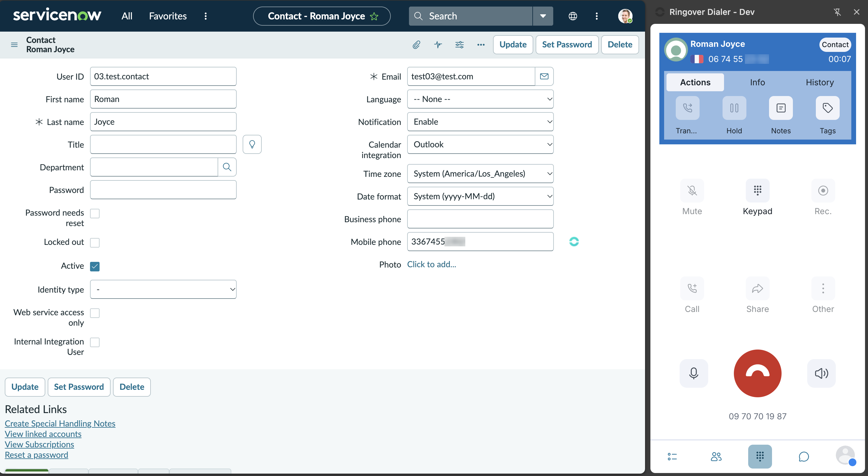The image size is (868, 476).
Task: Open the dialer chat messages icon
Action: [x=804, y=456]
